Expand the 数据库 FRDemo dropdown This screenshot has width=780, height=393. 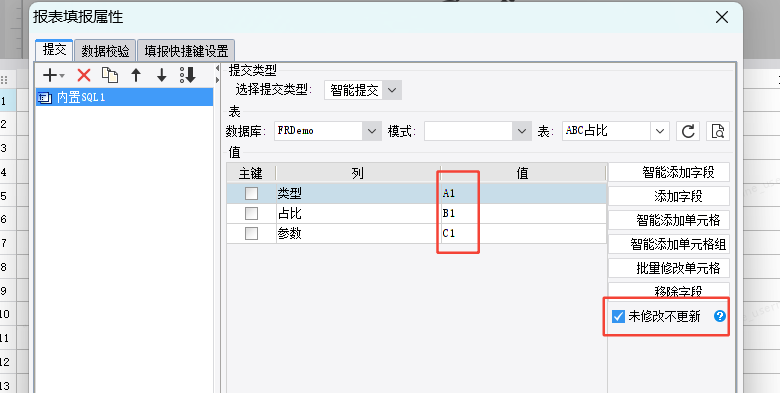(x=372, y=131)
